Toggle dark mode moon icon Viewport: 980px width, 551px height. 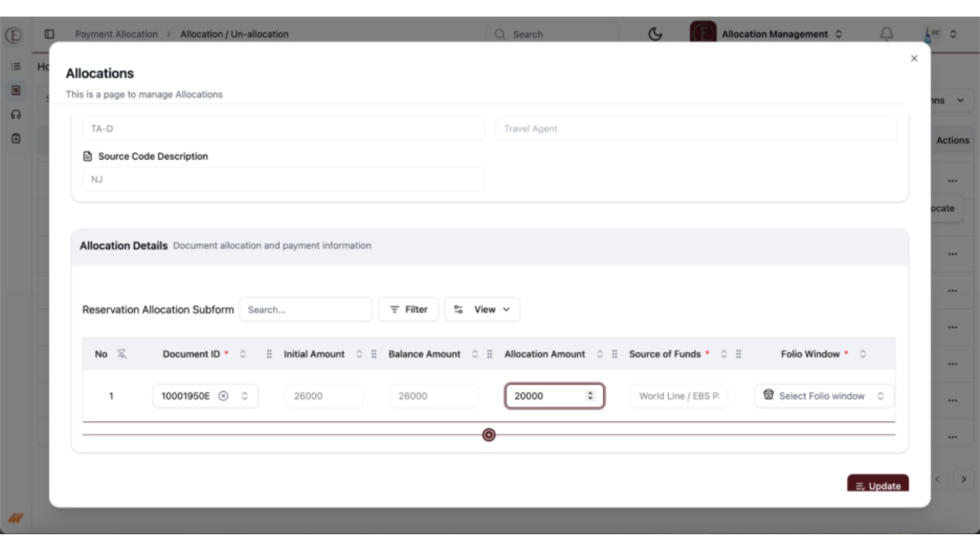click(x=655, y=34)
